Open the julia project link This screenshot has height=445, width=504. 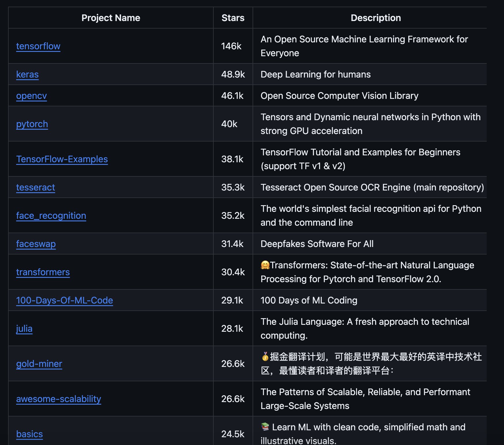[x=24, y=329]
